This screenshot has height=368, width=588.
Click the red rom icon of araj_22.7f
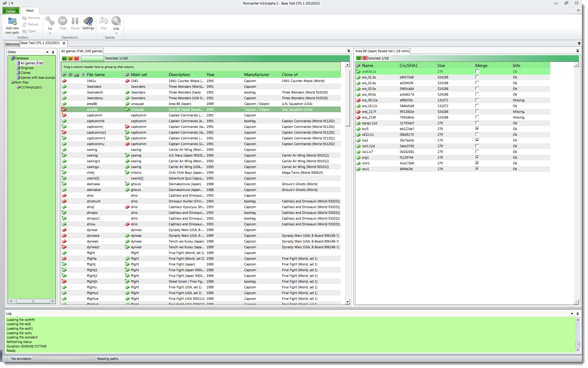pos(358,112)
